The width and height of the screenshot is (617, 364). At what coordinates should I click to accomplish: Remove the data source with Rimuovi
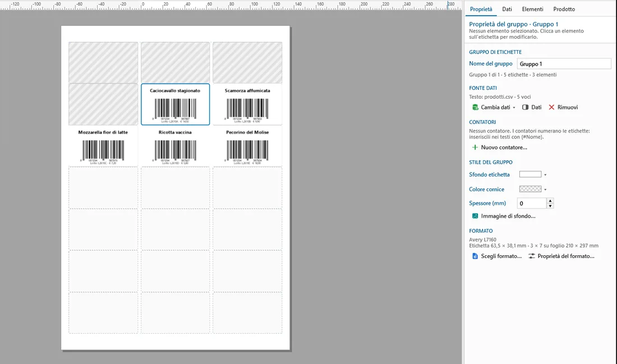coord(563,108)
